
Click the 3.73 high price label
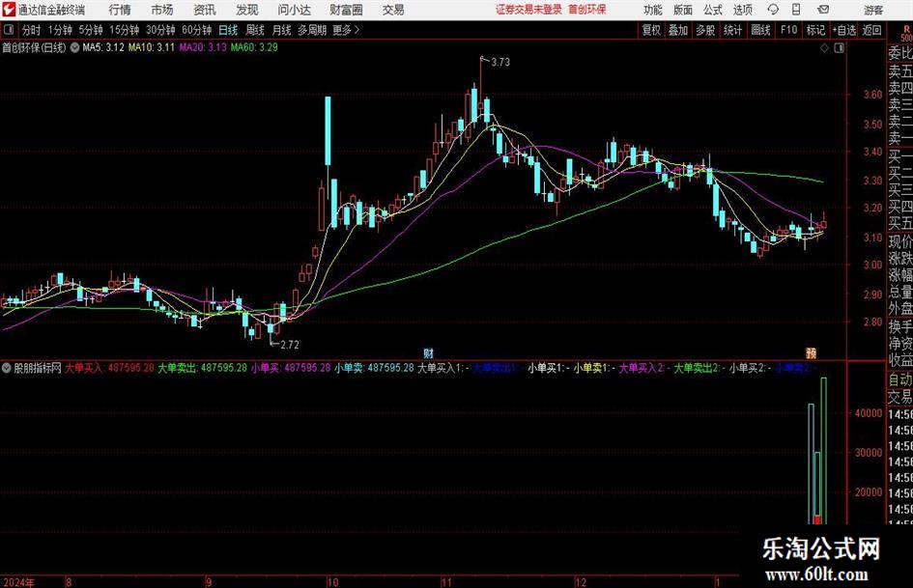click(500, 63)
